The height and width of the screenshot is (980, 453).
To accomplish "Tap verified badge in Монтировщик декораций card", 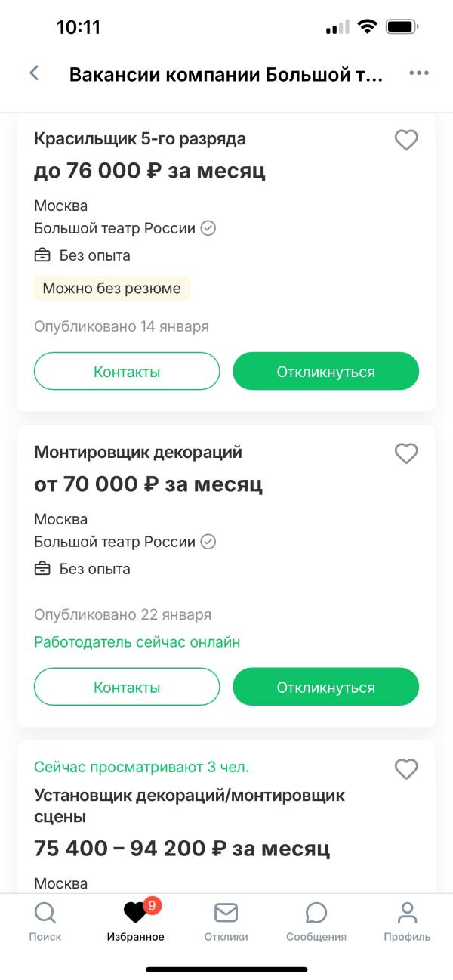I will click(x=208, y=542).
